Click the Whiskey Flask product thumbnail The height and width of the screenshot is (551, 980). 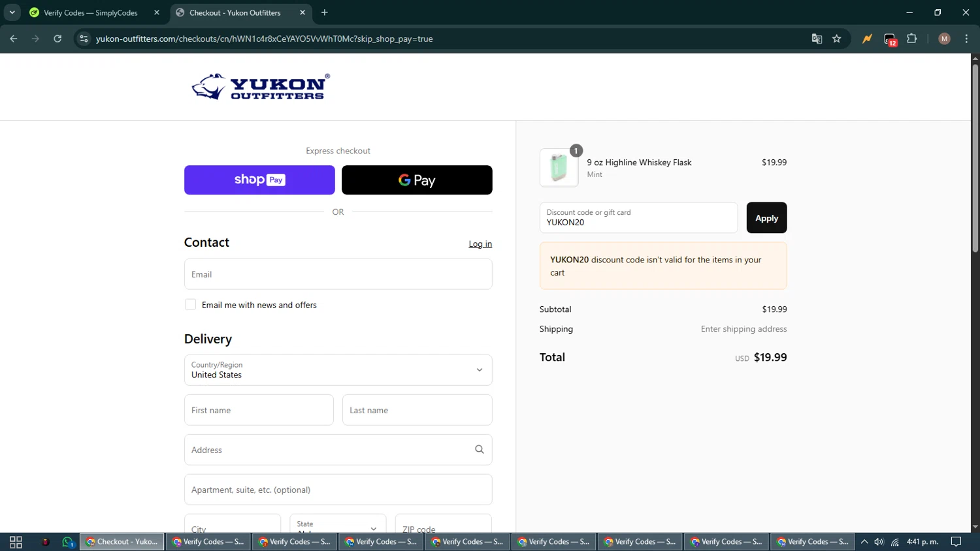(559, 168)
